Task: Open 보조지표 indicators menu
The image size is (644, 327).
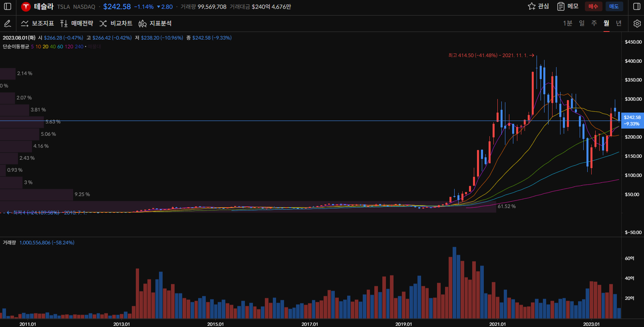Action: click(x=38, y=24)
